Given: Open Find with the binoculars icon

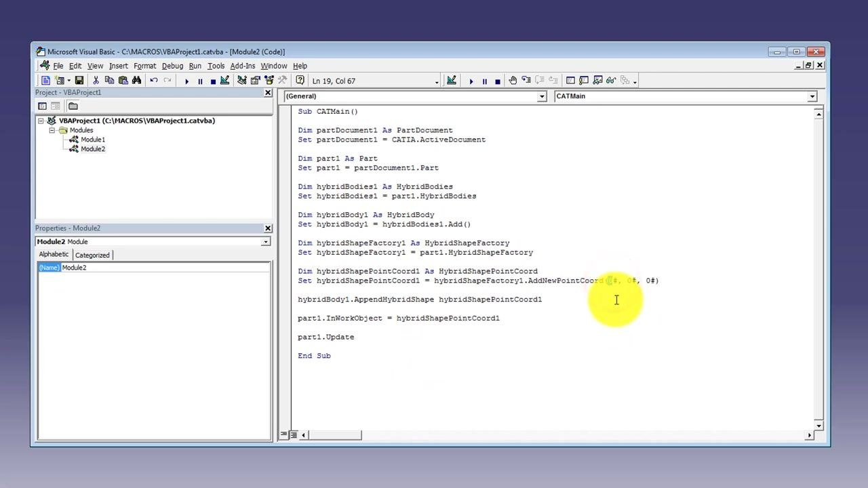Looking at the screenshot, I should coord(137,81).
